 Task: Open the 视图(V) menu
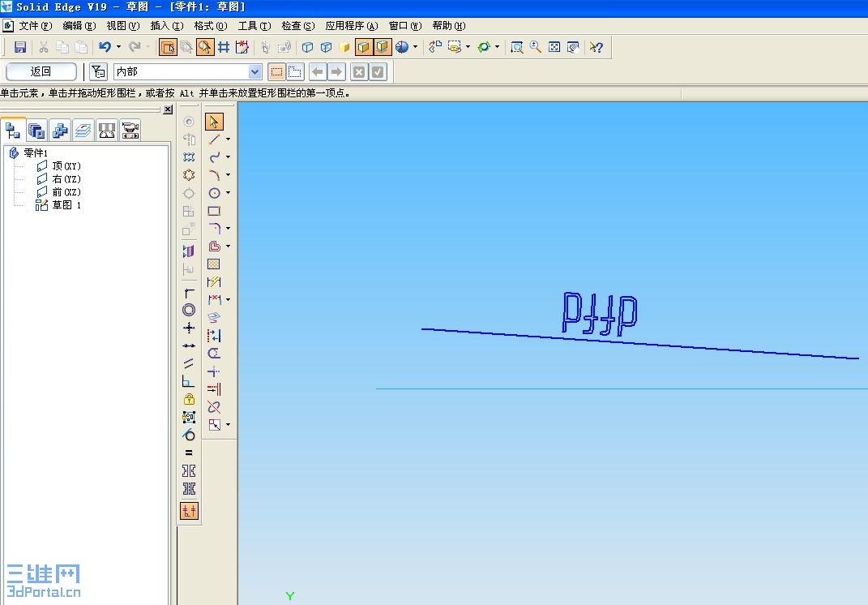123,26
